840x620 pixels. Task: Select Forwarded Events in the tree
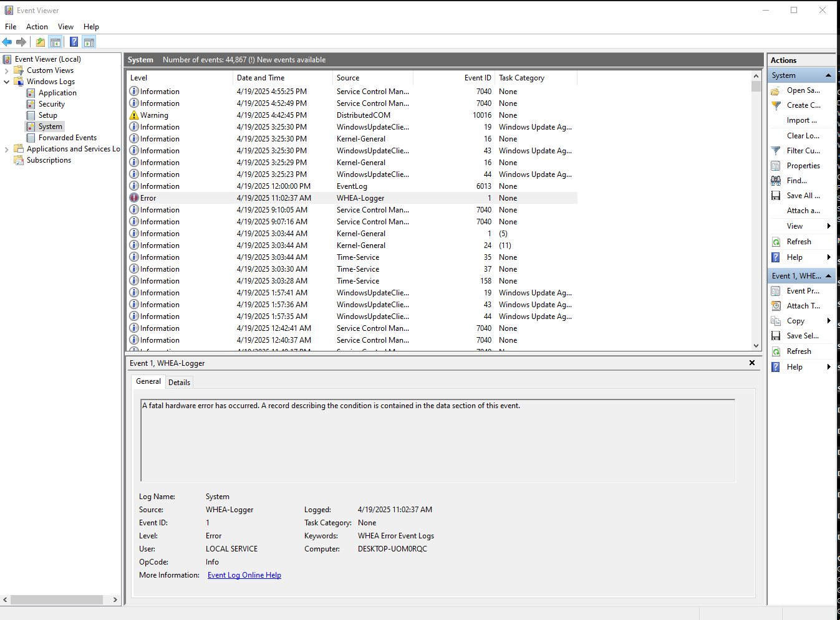(x=67, y=138)
